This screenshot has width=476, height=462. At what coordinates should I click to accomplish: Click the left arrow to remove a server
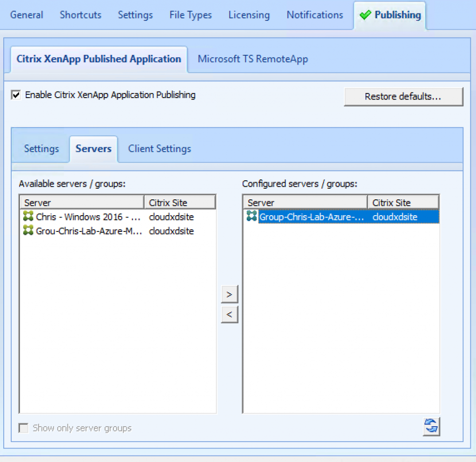[229, 314]
